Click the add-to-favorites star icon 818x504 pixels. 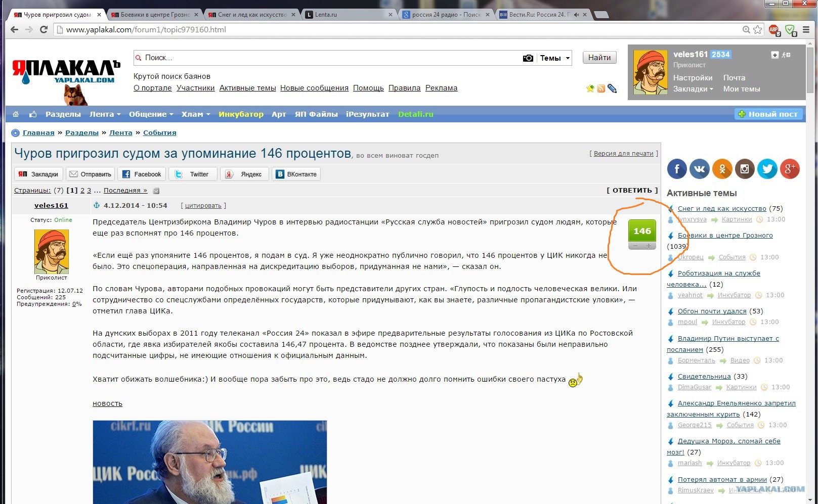coord(590,88)
